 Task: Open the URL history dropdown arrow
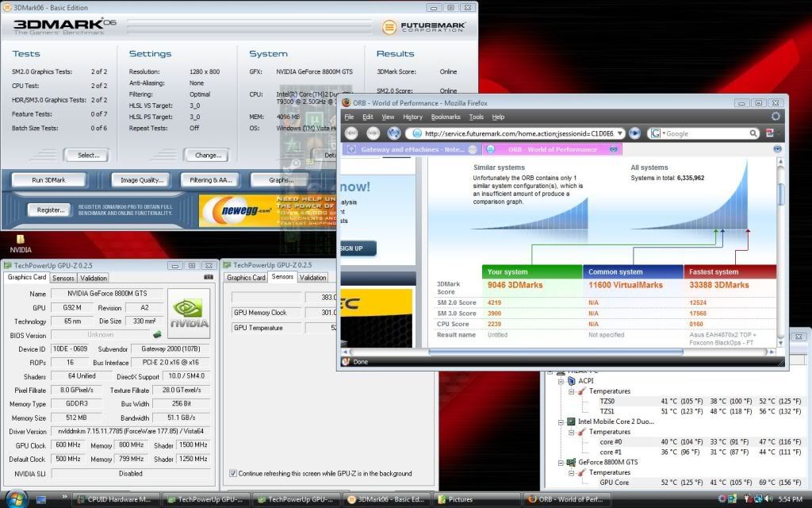[620, 133]
